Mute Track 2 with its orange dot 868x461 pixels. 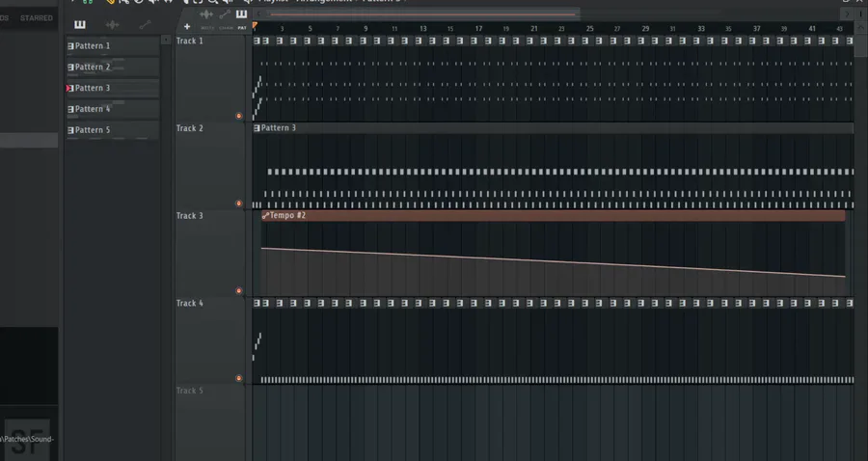[238, 203]
